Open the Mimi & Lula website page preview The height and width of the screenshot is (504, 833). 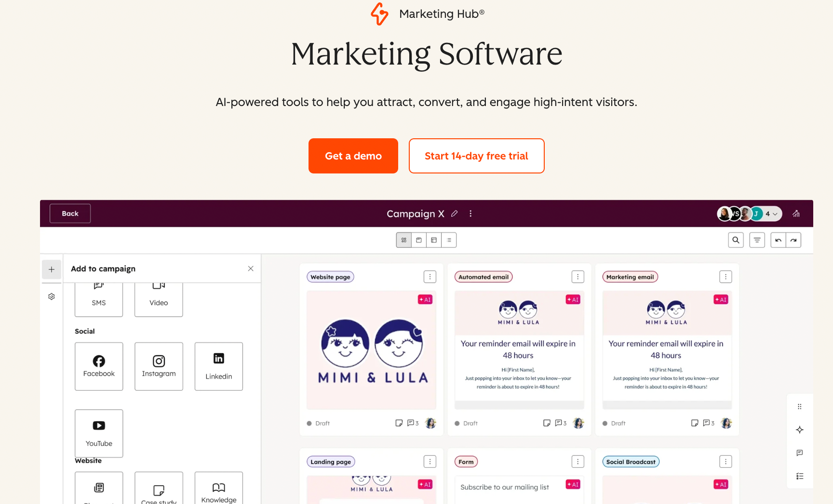pos(372,350)
